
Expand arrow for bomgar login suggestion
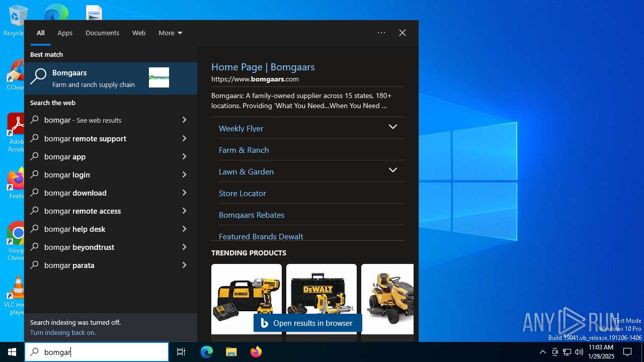[184, 174]
